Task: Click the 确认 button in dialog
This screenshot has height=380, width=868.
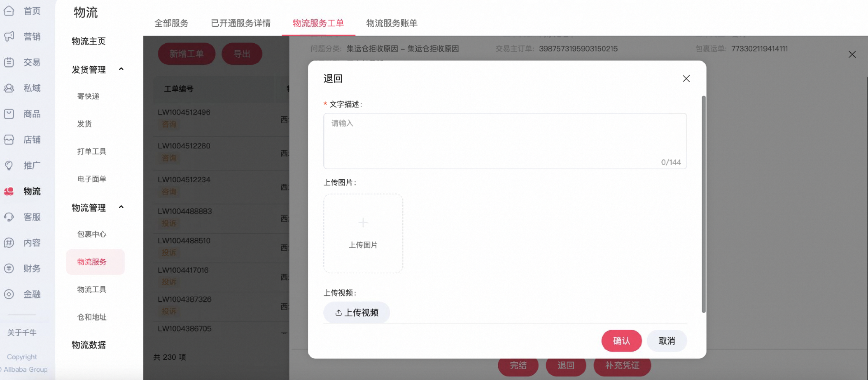Action: click(621, 341)
